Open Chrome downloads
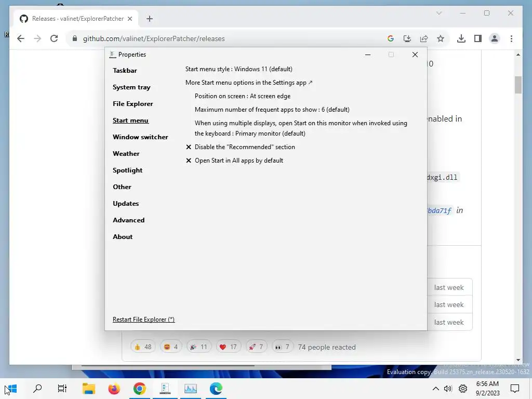 click(x=461, y=38)
